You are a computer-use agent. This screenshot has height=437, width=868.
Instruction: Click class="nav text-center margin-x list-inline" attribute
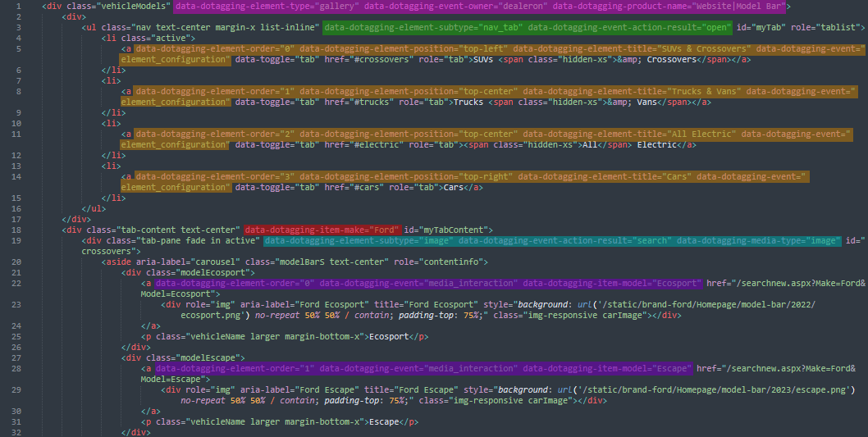click(x=210, y=28)
